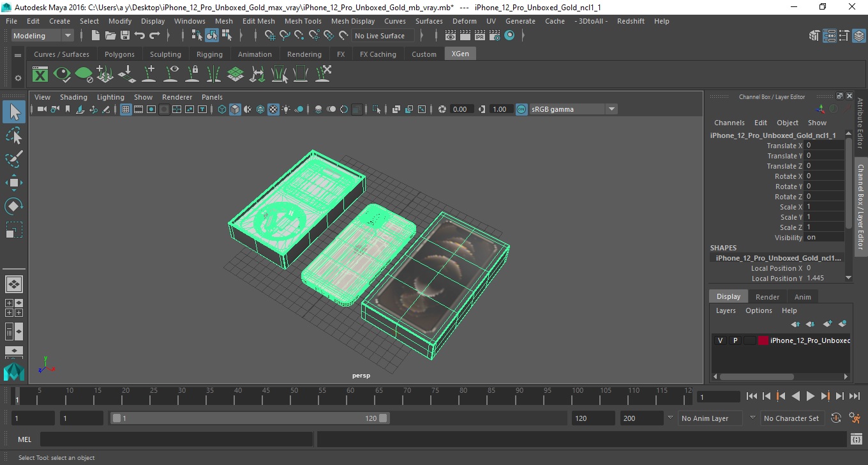The width and height of the screenshot is (868, 465).
Task: Toggle the viewport grid display icon
Action: coord(126,109)
